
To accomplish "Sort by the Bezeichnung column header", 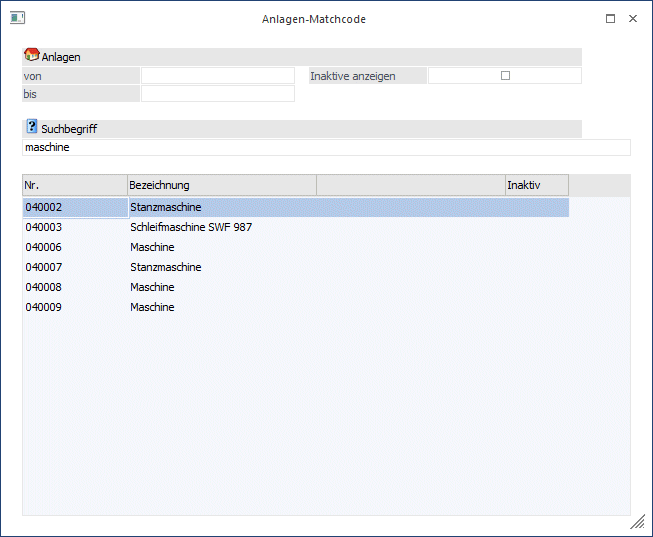I will pos(221,185).
